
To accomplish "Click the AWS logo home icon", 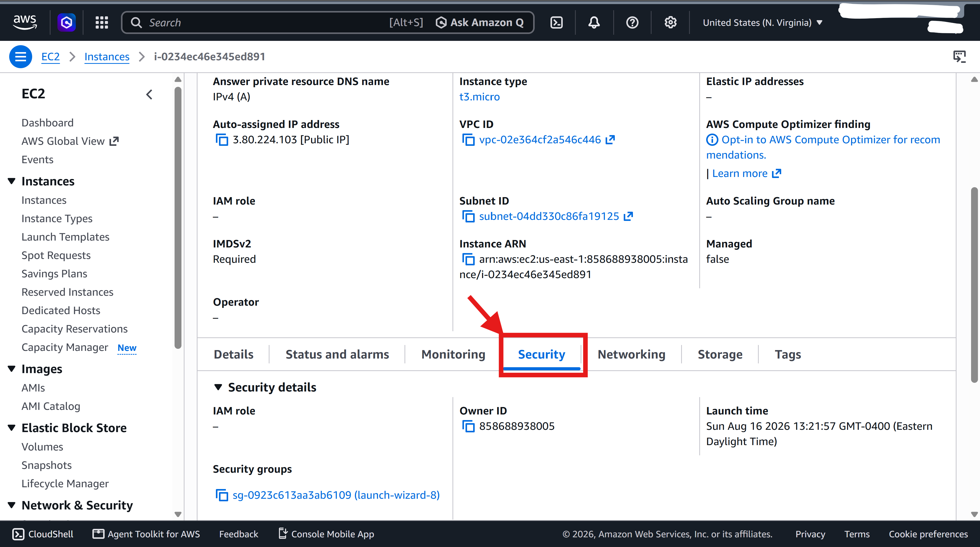I will (x=25, y=22).
